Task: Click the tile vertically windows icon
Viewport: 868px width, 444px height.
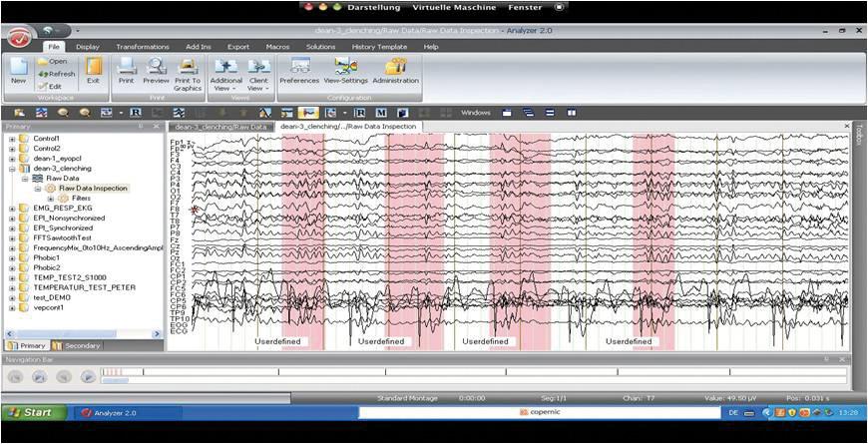Action: click(x=572, y=113)
